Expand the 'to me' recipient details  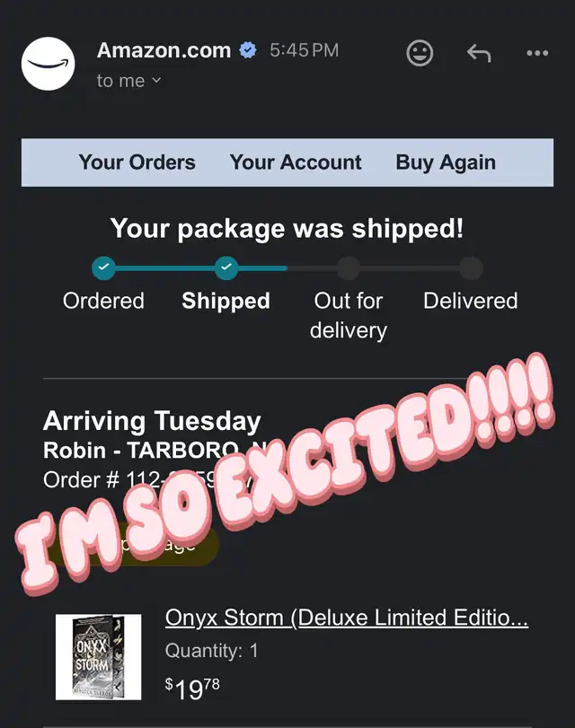click(128, 81)
